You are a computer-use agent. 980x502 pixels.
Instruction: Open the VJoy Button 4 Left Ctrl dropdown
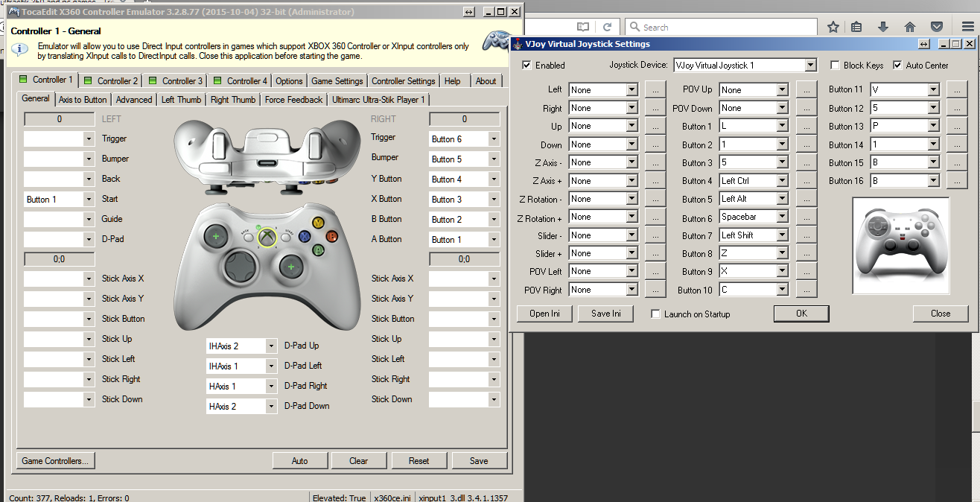(x=782, y=181)
